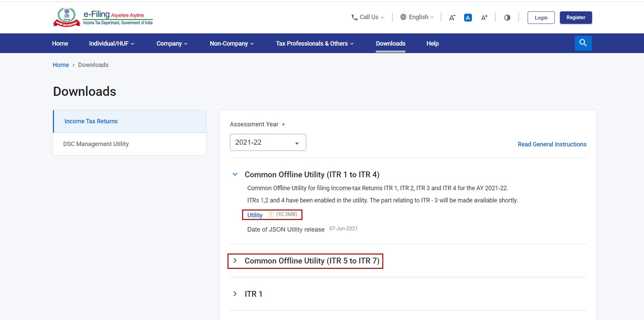Reset font size with the blue A icon
Screen dimensions: 644x320
click(x=468, y=18)
